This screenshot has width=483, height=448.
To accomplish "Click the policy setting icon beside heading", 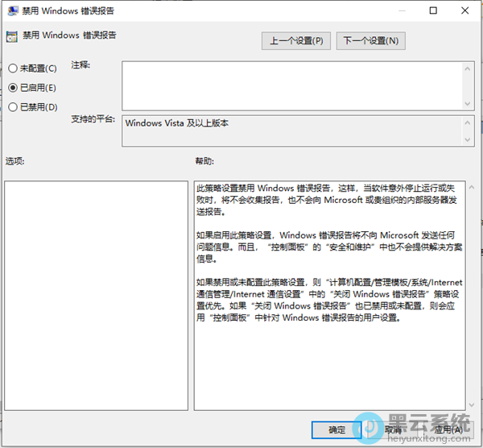I will [x=11, y=36].
